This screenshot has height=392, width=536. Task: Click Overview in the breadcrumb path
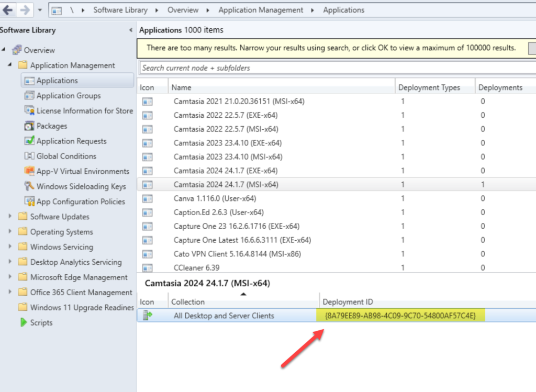point(183,10)
